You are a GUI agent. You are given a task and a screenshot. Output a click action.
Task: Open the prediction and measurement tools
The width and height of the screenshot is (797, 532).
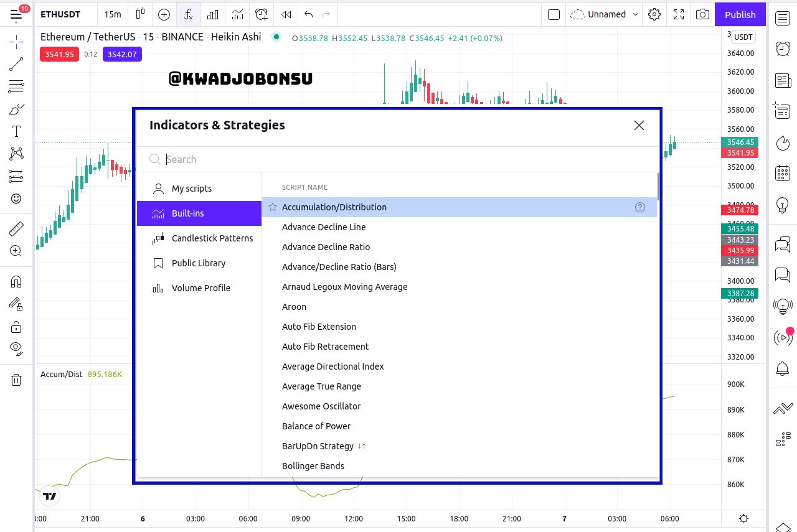click(16, 176)
